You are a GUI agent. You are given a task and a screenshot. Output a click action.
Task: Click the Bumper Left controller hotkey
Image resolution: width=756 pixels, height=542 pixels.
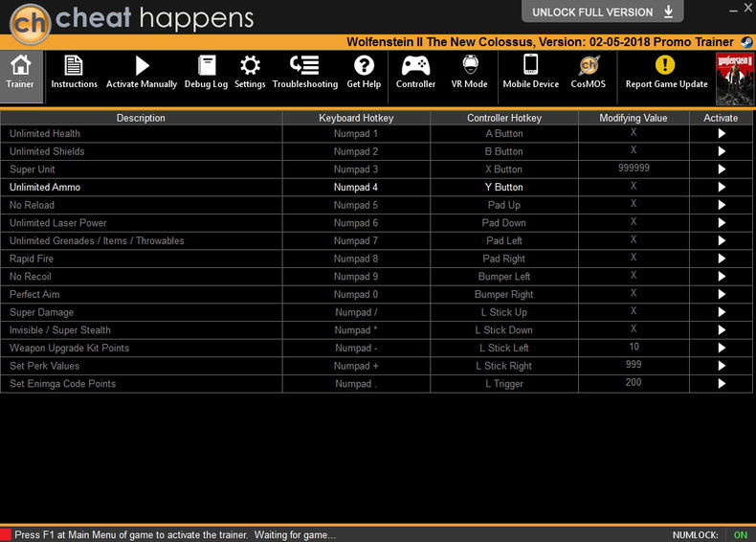[503, 277]
